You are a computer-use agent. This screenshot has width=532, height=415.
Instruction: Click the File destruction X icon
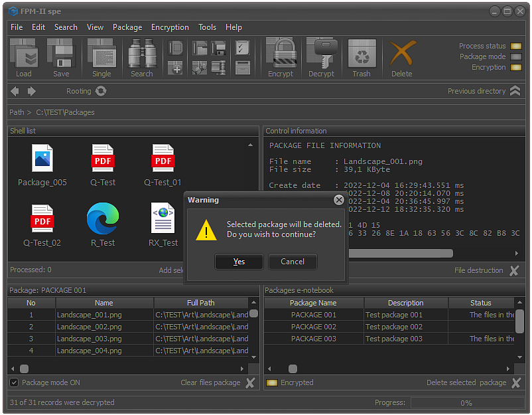tap(514, 270)
